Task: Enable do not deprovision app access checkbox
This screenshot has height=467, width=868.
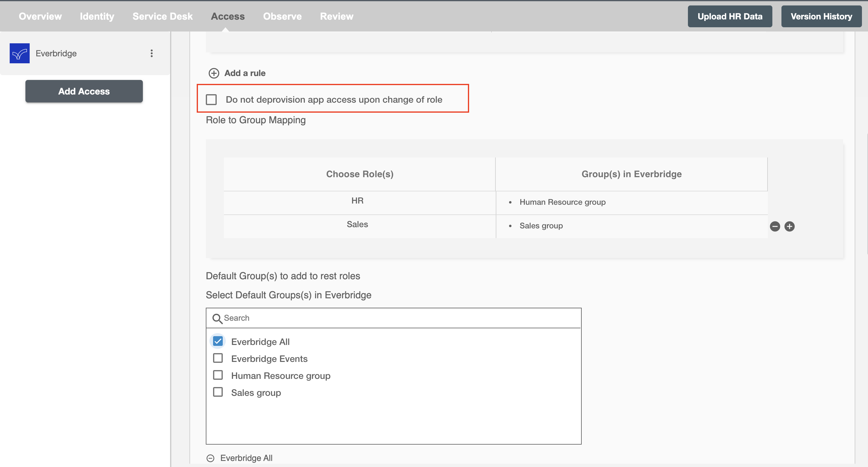Action: [x=211, y=99]
